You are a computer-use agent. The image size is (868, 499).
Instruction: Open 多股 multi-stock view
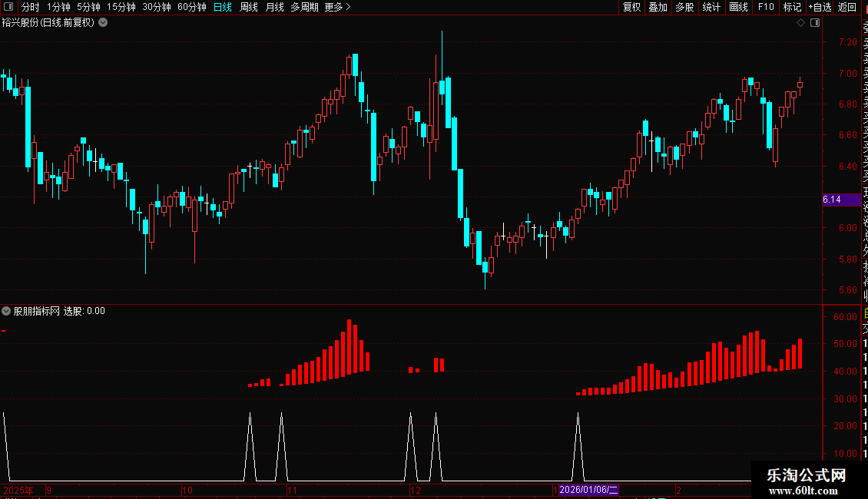(684, 7)
